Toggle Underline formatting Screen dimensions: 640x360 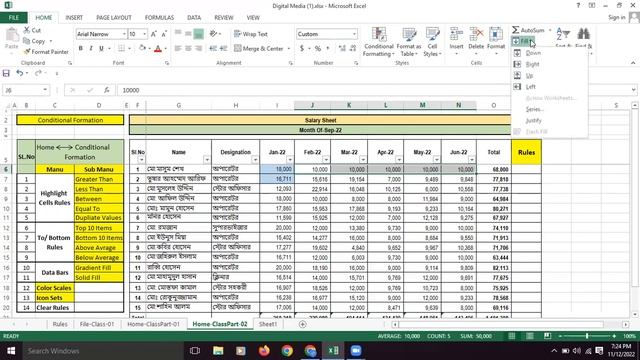(101, 48)
